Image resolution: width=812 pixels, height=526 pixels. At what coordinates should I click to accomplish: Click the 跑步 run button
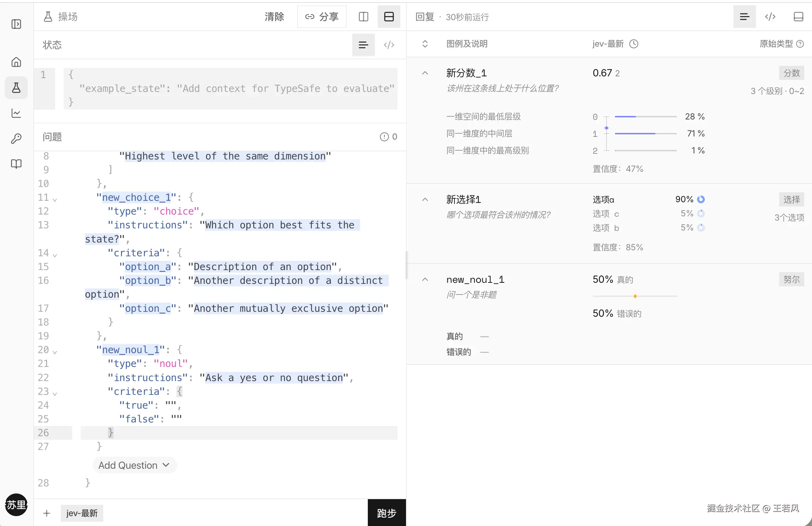pos(387,513)
